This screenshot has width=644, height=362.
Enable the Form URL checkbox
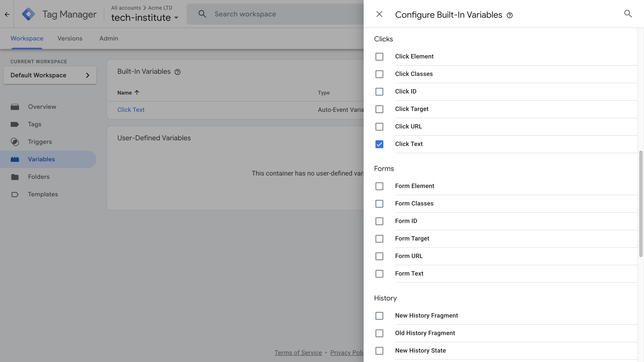tap(379, 256)
